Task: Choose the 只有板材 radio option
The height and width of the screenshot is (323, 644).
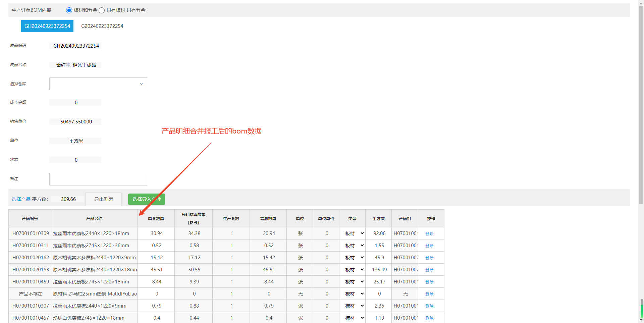Action: pos(102,10)
